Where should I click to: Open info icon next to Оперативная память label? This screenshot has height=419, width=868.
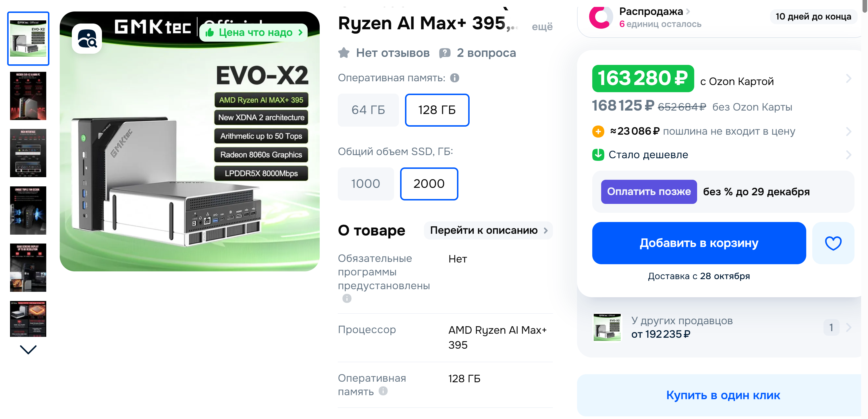click(455, 78)
